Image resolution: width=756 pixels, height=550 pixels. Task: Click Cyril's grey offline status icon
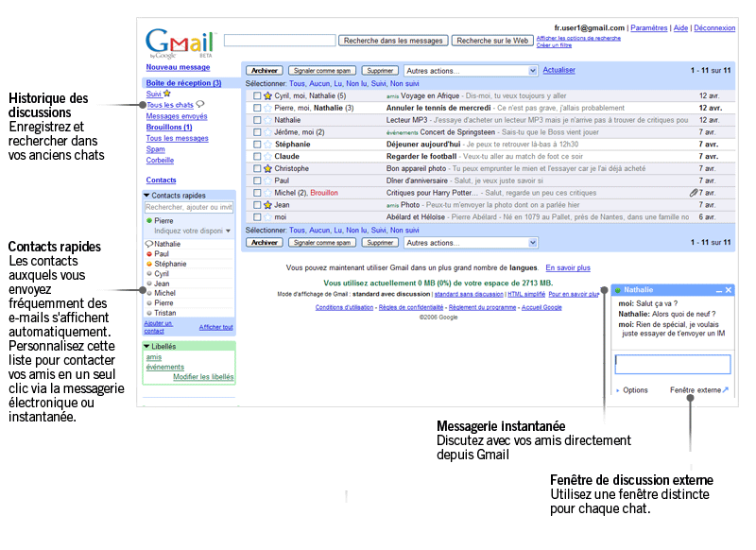point(149,273)
